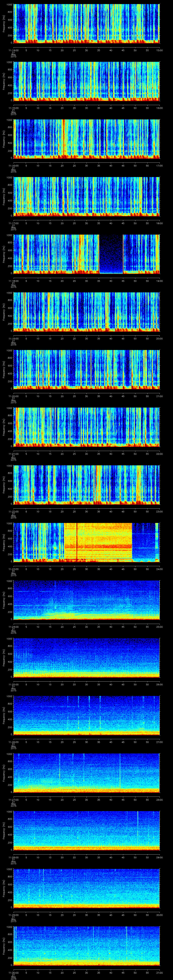Screen dimensions: 173x980
Task: Click the "11:23:00" start time label
Action: click(14, 569)
